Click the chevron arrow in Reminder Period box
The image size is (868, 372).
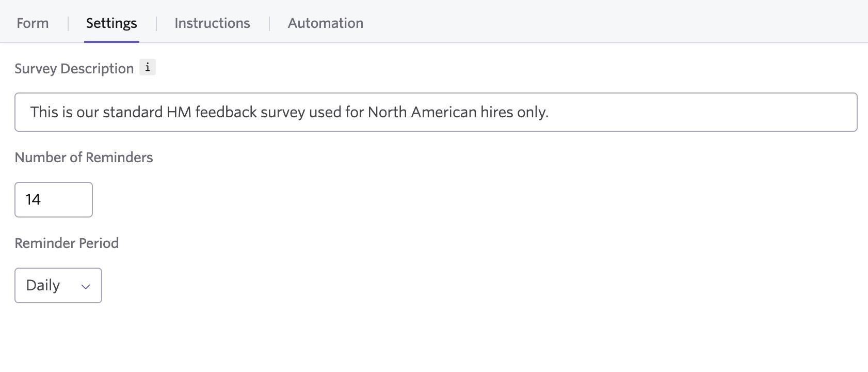86,286
